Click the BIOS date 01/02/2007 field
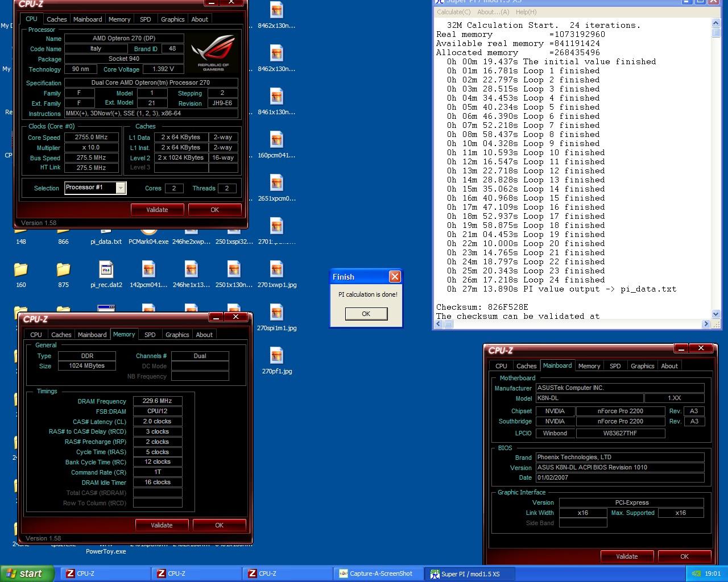Screen dimensions: 728x582 (x=620, y=477)
